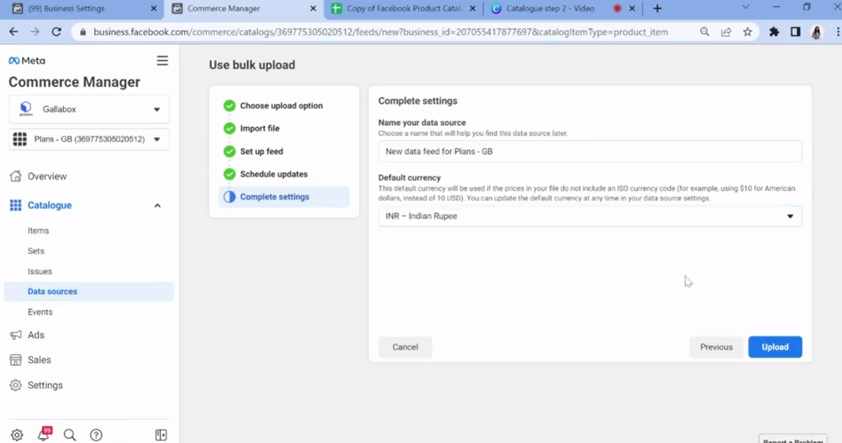This screenshot has height=443, width=842.
Task: Open the browser profile avatar
Action: tap(817, 32)
